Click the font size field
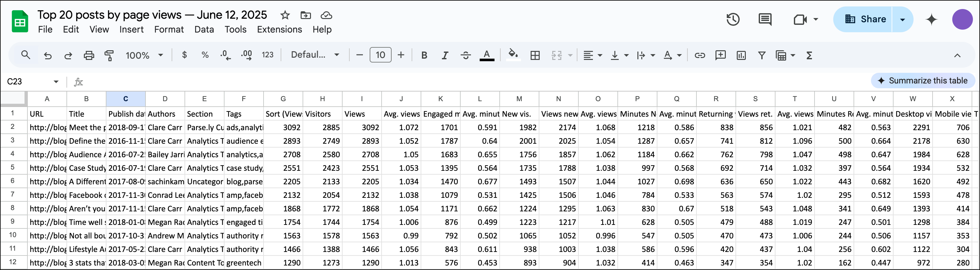The image size is (980, 270). click(x=380, y=55)
